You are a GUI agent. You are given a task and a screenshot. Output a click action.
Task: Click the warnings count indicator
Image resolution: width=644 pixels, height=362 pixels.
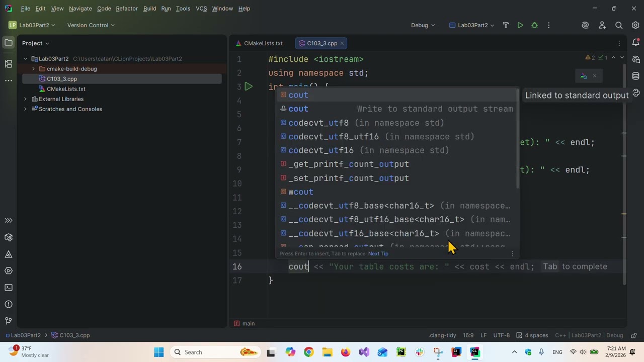(x=590, y=58)
